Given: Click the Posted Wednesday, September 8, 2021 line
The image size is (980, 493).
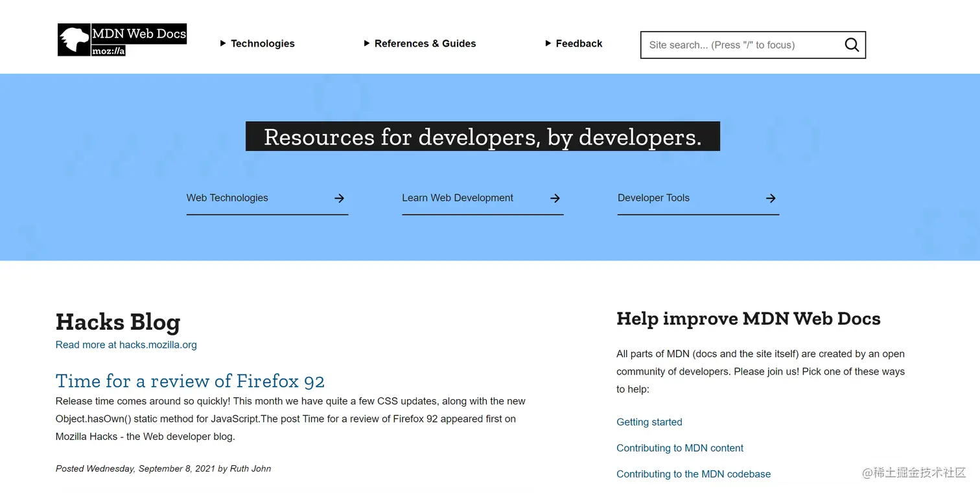Looking at the screenshot, I should 163,468.
